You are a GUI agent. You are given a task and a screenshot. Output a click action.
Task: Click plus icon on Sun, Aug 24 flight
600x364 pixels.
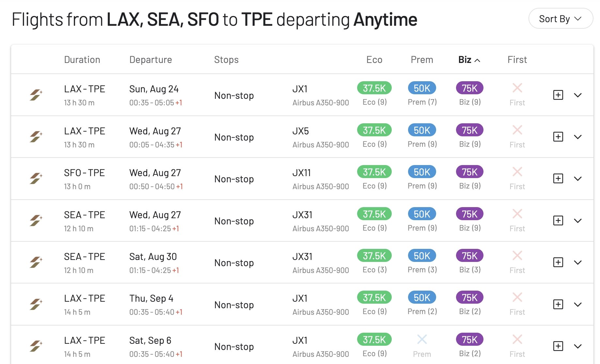coord(558,95)
